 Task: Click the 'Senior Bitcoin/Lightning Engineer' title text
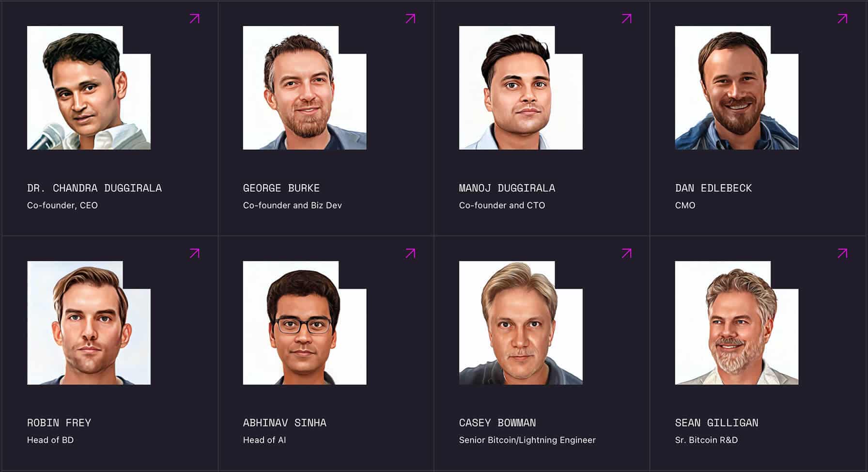click(x=527, y=440)
